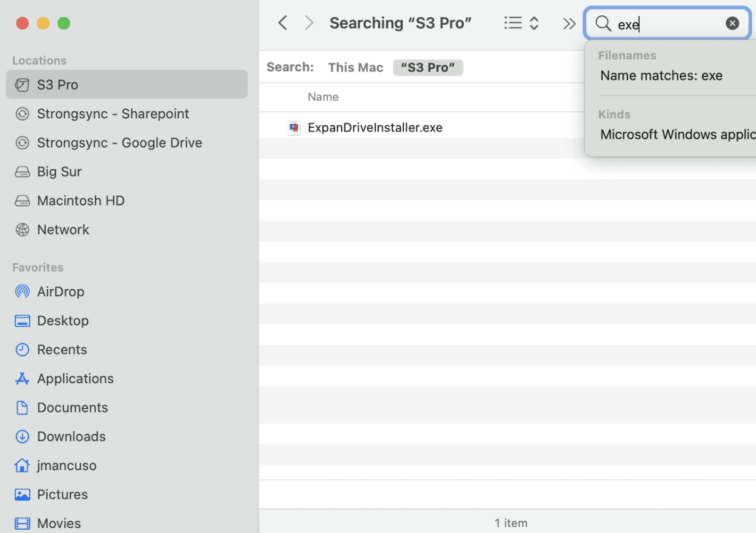This screenshot has width=756, height=533.
Task: Choose the Name matches: exe suggestion
Action: (661, 76)
